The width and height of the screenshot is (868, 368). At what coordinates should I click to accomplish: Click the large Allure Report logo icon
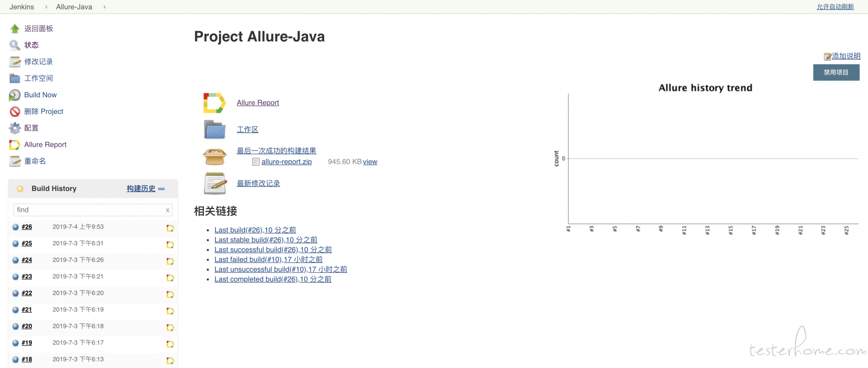tap(214, 103)
